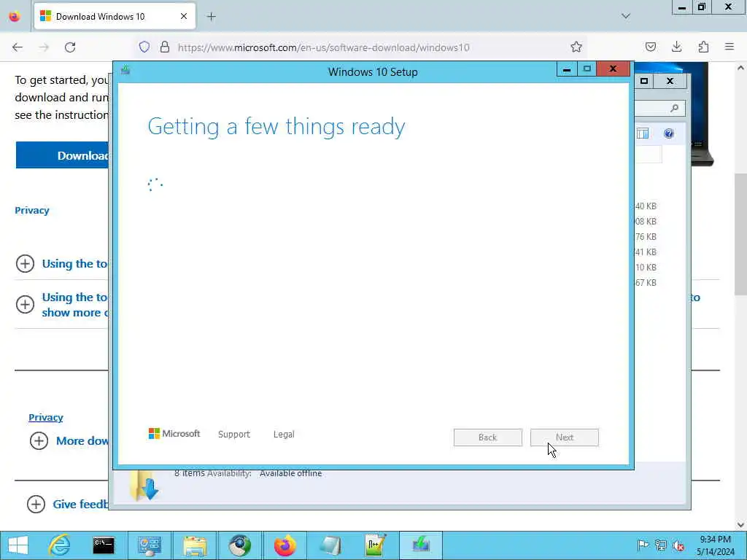This screenshot has height=560, width=747.
Task: Open Firefox application hamburger menu
Action: pyautogui.click(x=729, y=47)
